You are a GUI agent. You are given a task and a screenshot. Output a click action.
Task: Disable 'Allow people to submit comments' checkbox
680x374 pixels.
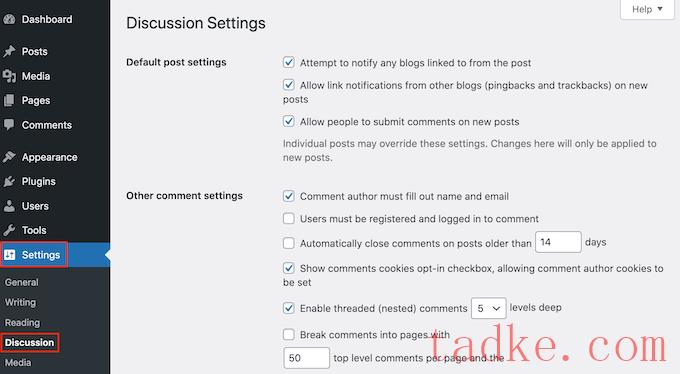pos(288,121)
